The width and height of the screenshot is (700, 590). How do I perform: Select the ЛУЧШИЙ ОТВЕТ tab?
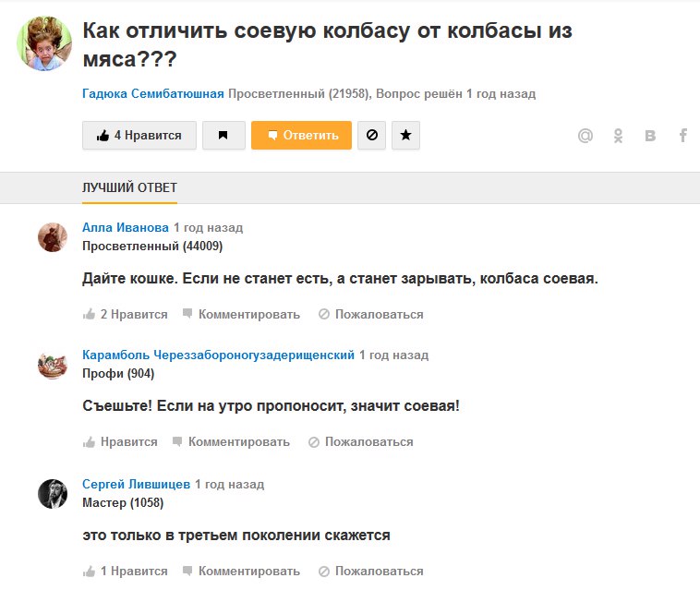[129, 187]
